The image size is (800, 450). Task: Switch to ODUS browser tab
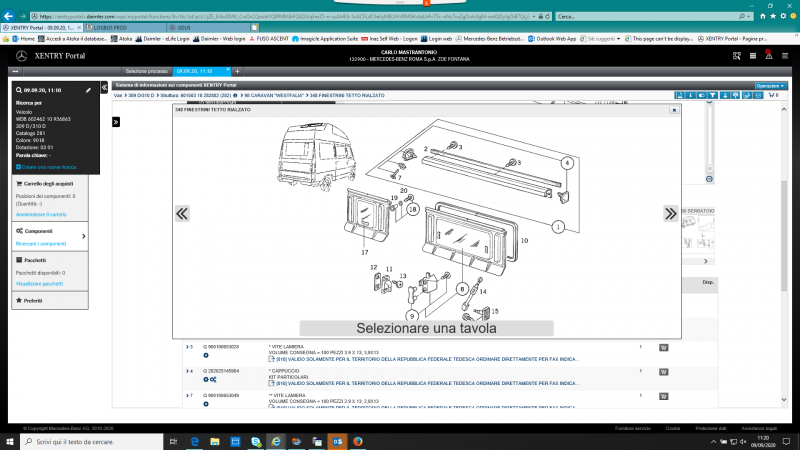pyautogui.click(x=208, y=28)
